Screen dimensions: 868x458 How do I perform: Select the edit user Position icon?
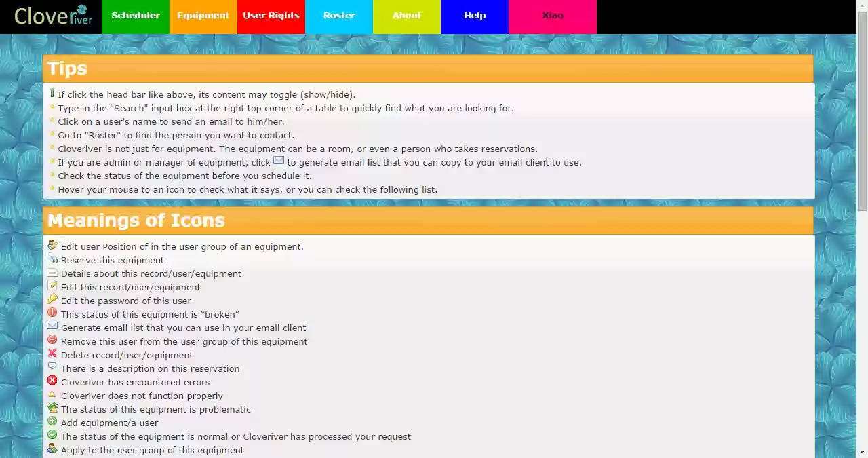point(52,245)
